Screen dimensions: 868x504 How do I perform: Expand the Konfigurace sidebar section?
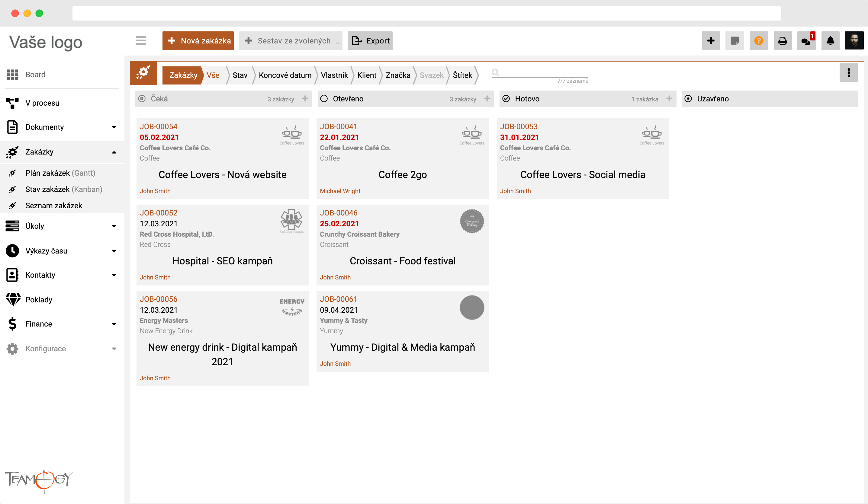tap(114, 348)
